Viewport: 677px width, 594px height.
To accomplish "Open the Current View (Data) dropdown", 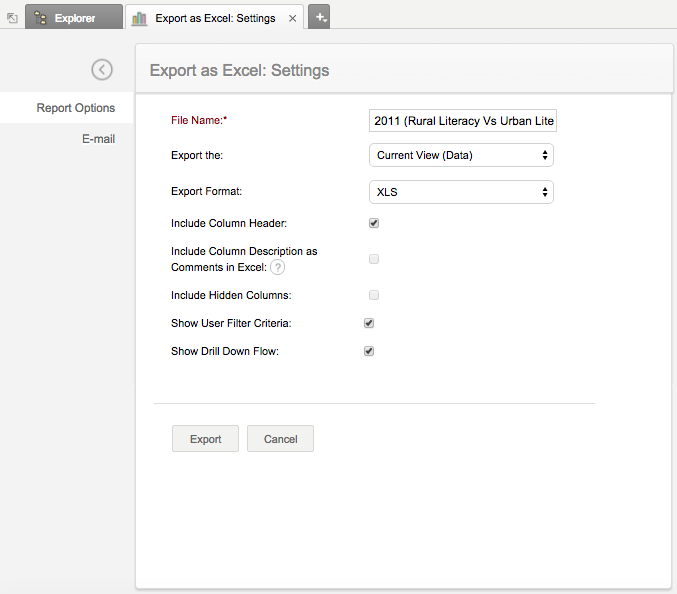I will (461, 155).
